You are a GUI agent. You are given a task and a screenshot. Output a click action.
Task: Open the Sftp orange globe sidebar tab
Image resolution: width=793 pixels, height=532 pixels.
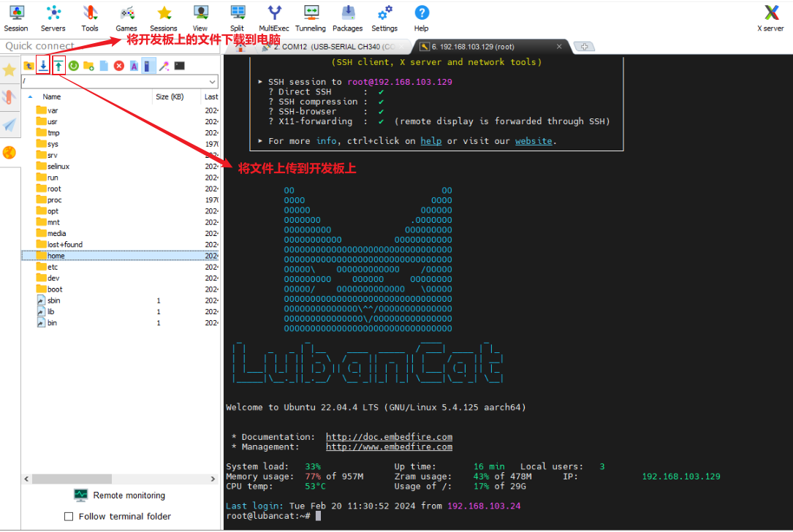[10, 152]
